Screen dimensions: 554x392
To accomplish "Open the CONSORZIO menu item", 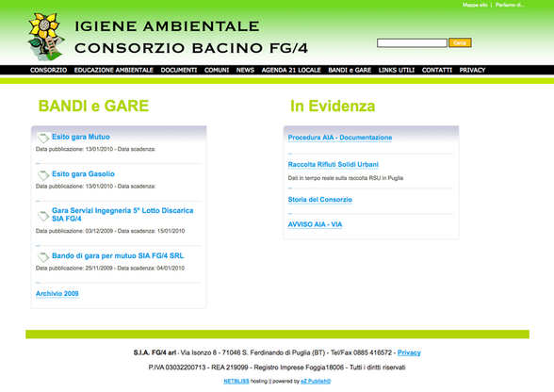I will 48,70.
